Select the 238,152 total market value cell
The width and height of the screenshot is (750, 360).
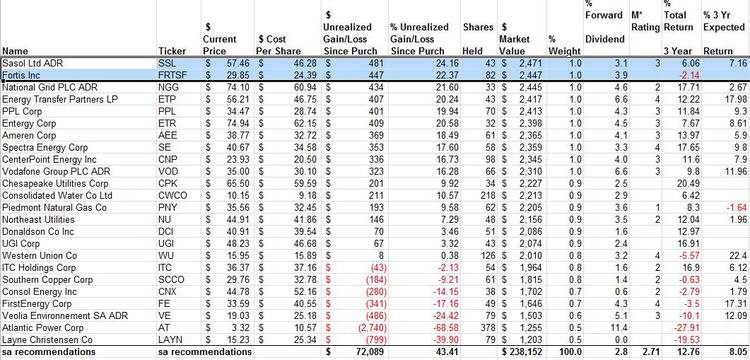pyautogui.click(x=523, y=352)
